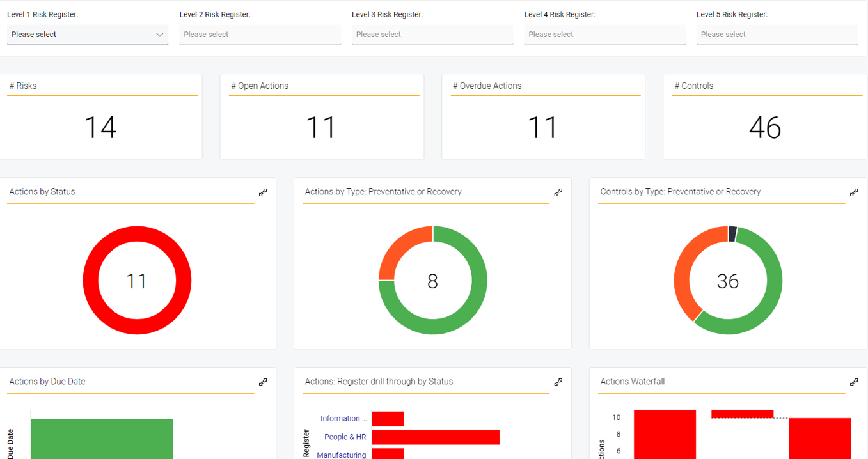The width and height of the screenshot is (868, 459).
Task: Expand the Actions Waterfall chart
Action: point(854,382)
